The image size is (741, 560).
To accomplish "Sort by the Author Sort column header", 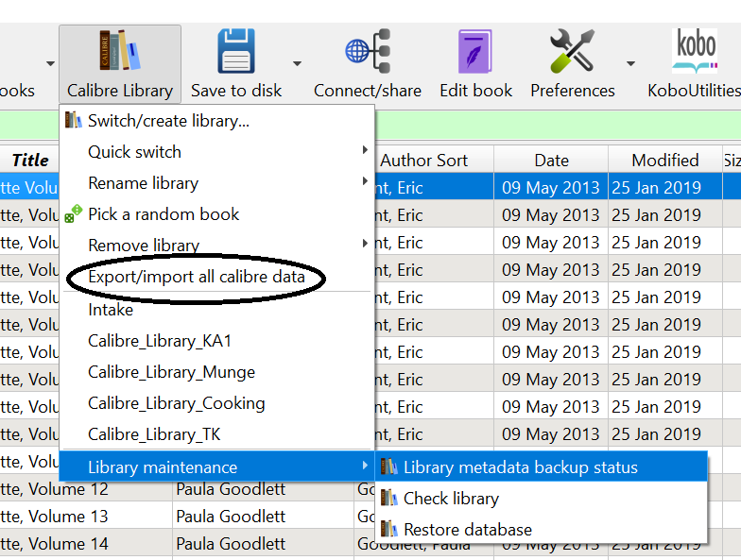I will (x=423, y=161).
